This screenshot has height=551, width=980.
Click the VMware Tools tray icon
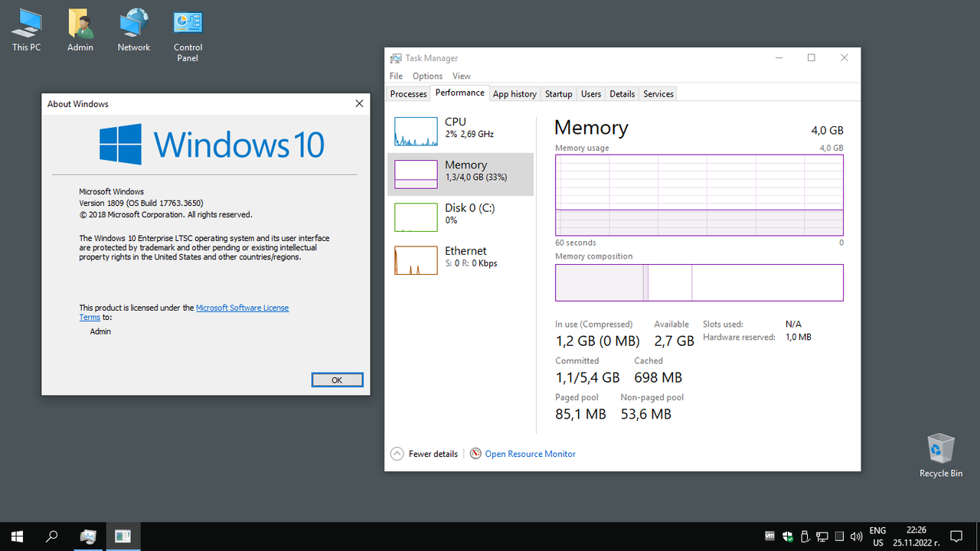point(770,536)
